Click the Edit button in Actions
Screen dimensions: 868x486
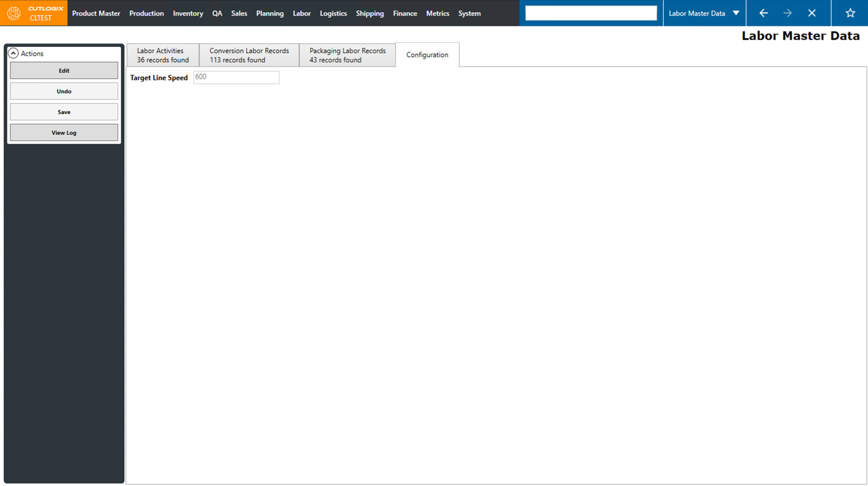point(63,70)
